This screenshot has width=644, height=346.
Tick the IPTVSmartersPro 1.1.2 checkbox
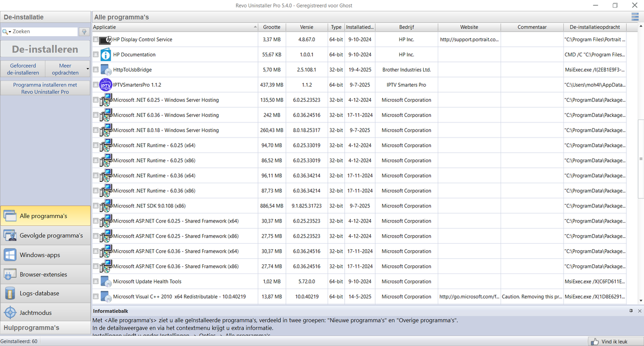tap(96, 85)
